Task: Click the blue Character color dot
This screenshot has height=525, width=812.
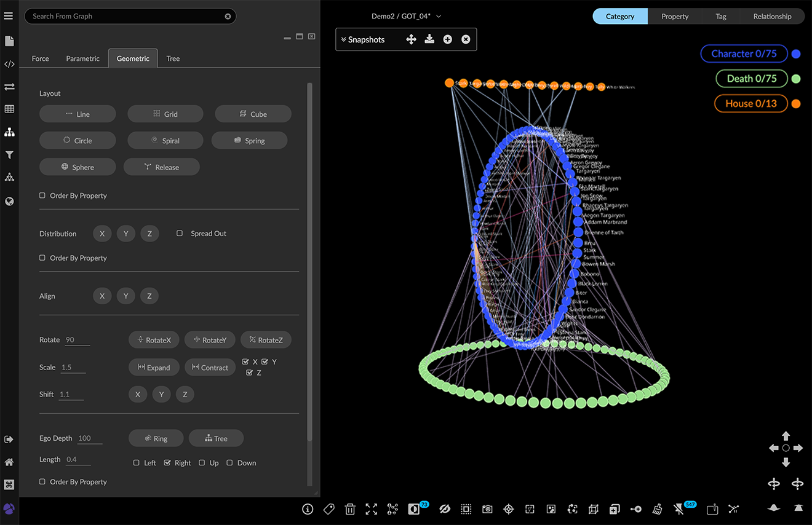Action: click(796, 54)
